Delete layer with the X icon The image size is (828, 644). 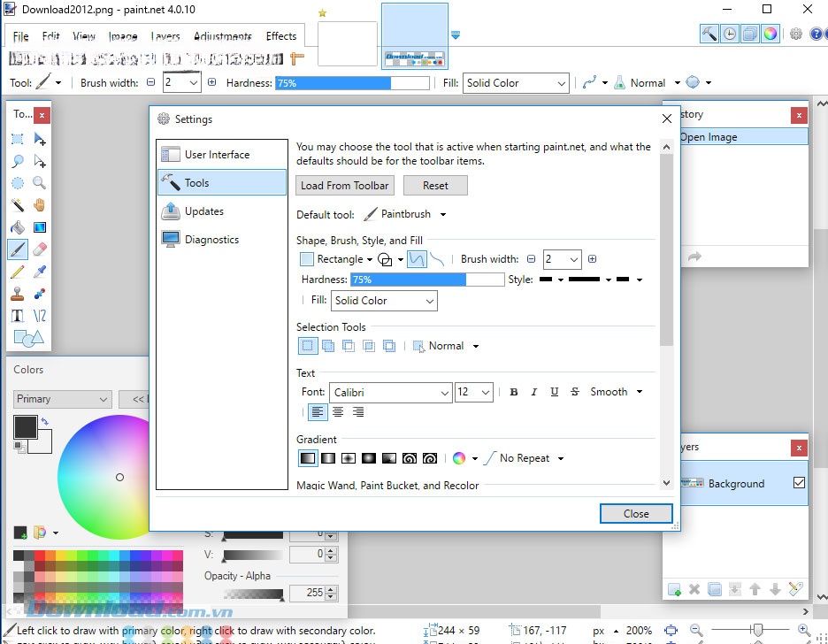point(694,589)
